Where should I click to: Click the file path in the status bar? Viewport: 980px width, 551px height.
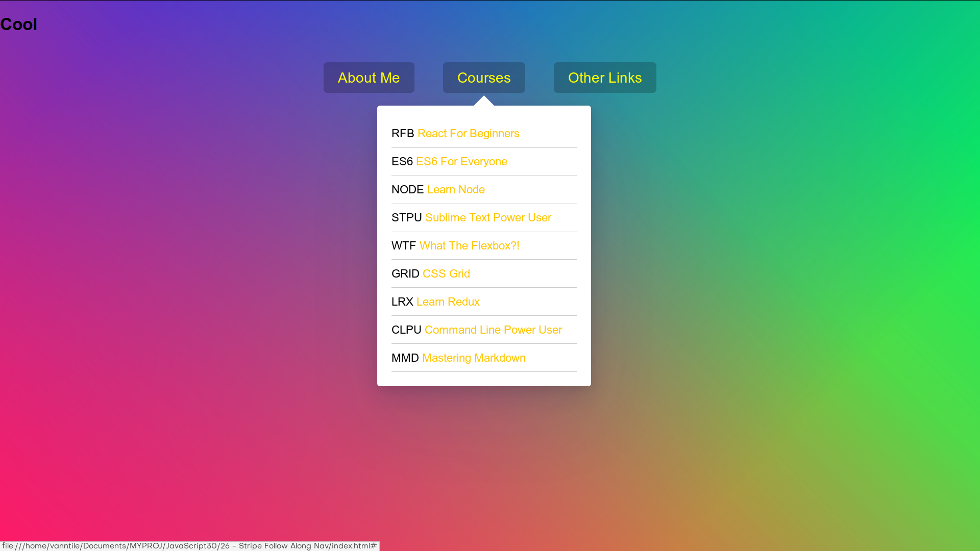tap(190, 545)
